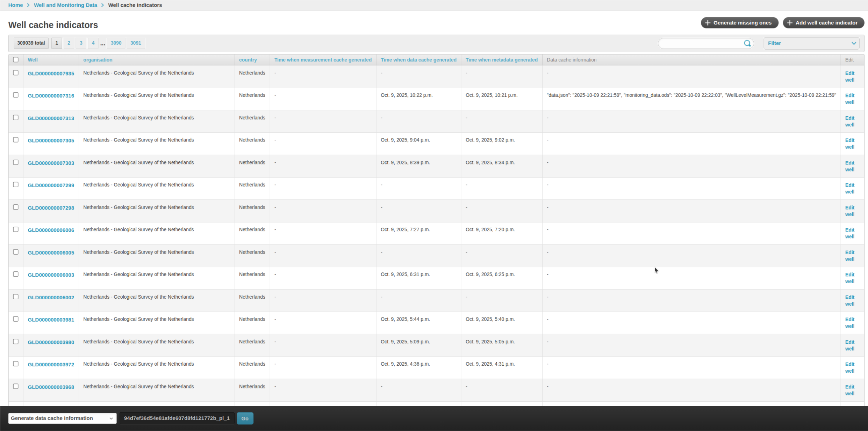
Task: Check the box for GLD000000007935
Action: [16, 73]
